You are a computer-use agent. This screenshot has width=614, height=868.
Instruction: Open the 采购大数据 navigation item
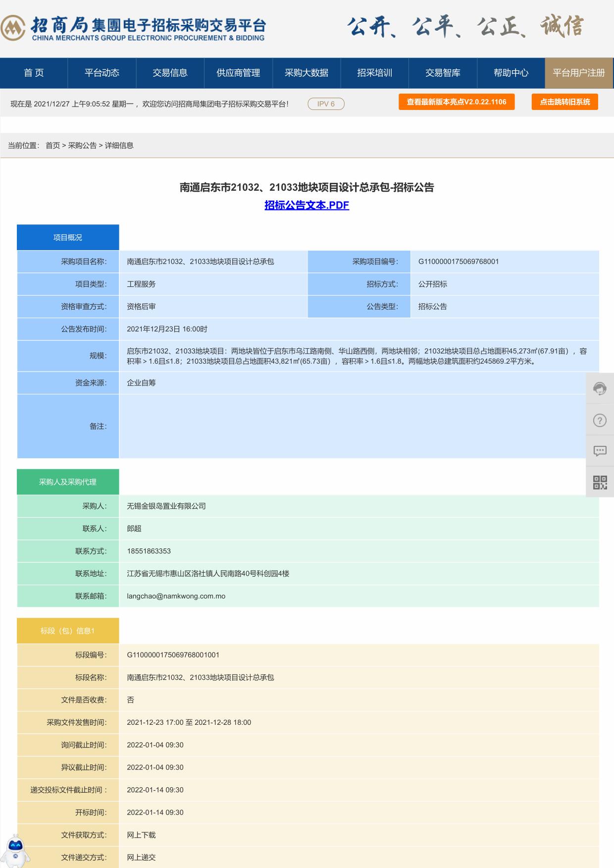coord(307,73)
